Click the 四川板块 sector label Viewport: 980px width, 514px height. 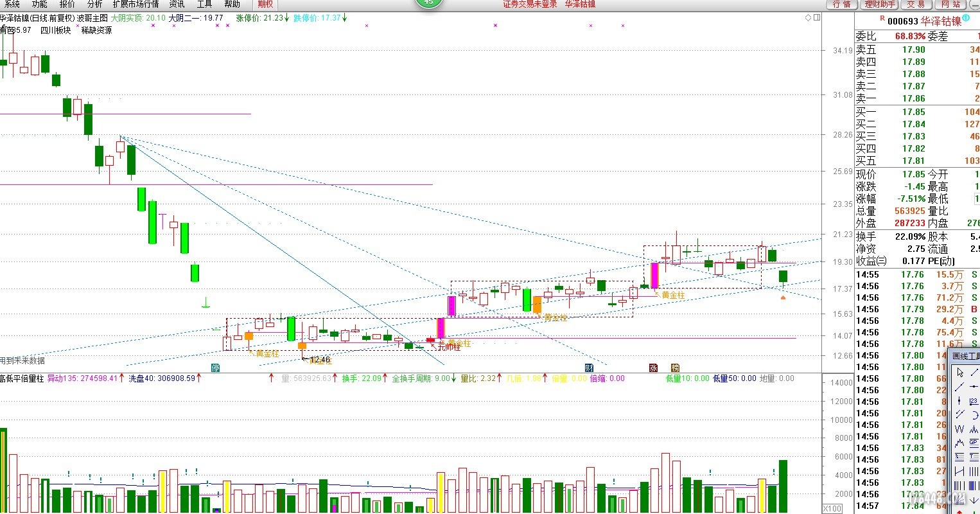56,30
